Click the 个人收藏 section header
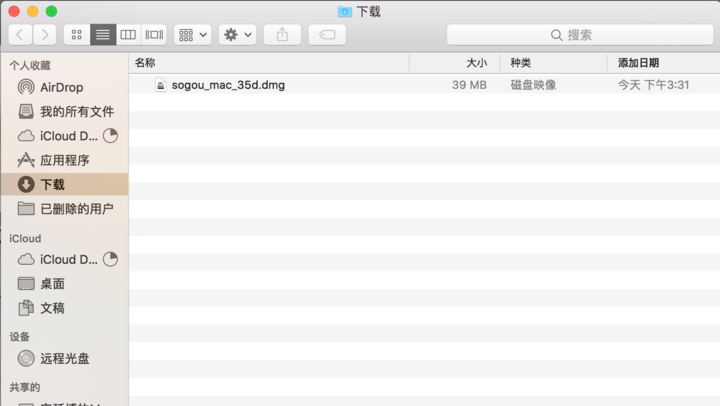720x406 pixels. pyautogui.click(x=30, y=66)
